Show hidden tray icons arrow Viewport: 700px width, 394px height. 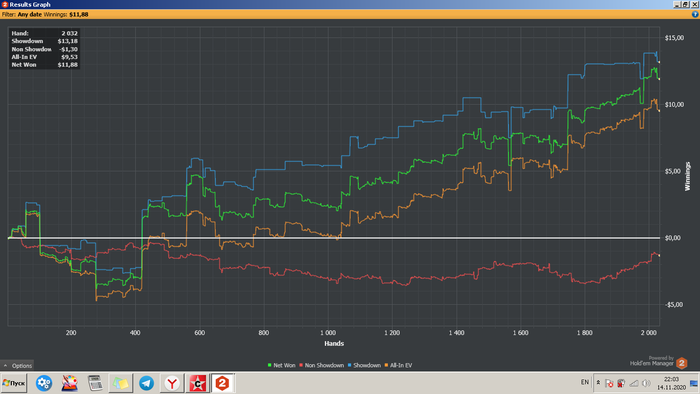(x=598, y=383)
